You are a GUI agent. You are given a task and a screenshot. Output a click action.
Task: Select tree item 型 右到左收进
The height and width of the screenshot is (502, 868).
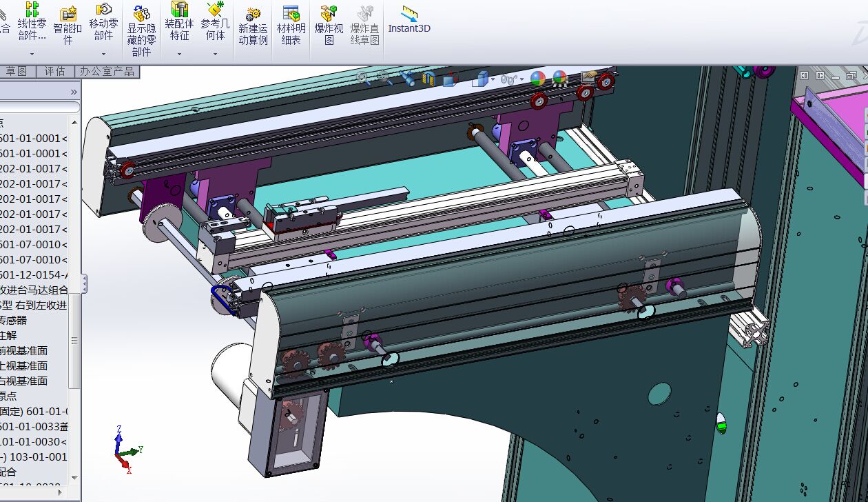coord(34,305)
